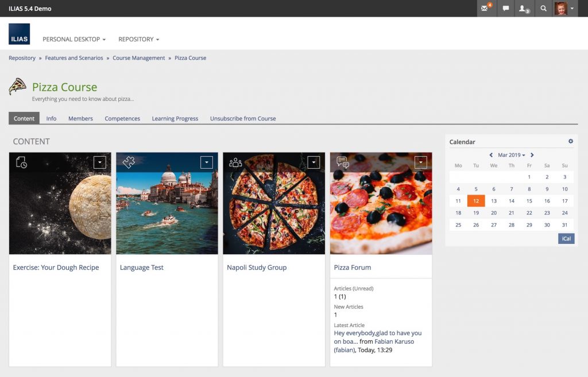Viewport: 588px width, 377px height.
Task: Open actions dropdown on Language Test card
Action: pyautogui.click(x=207, y=162)
